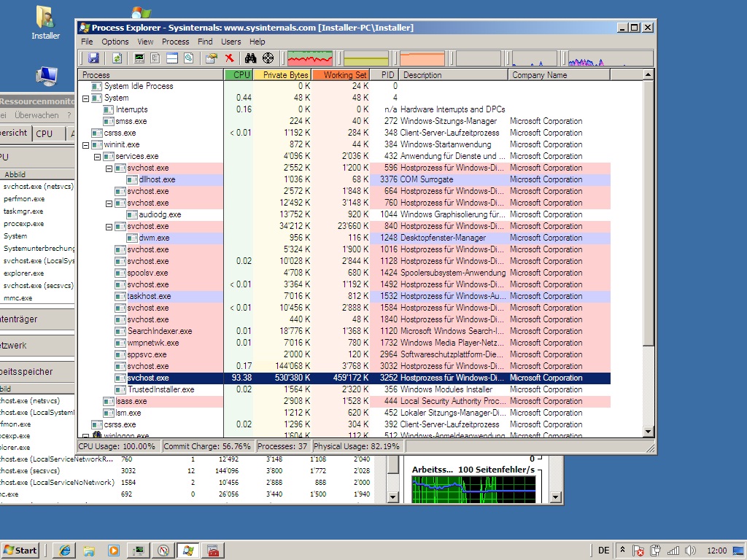Click the 12:00 taskbar clock
747x560 pixels.
717,551
